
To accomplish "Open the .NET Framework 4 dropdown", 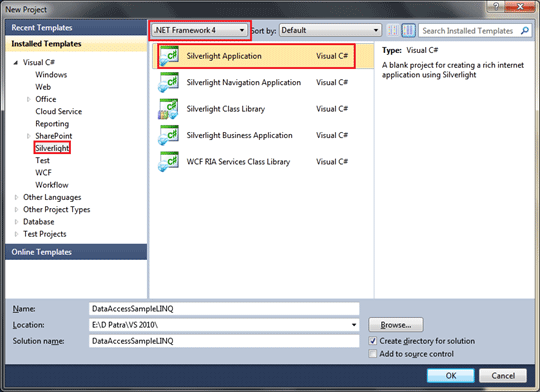I will point(199,31).
